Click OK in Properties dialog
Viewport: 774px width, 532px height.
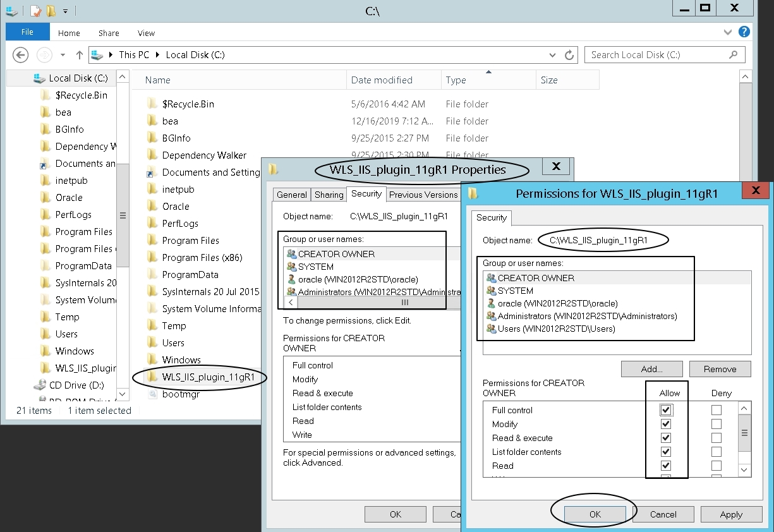pyautogui.click(x=395, y=514)
